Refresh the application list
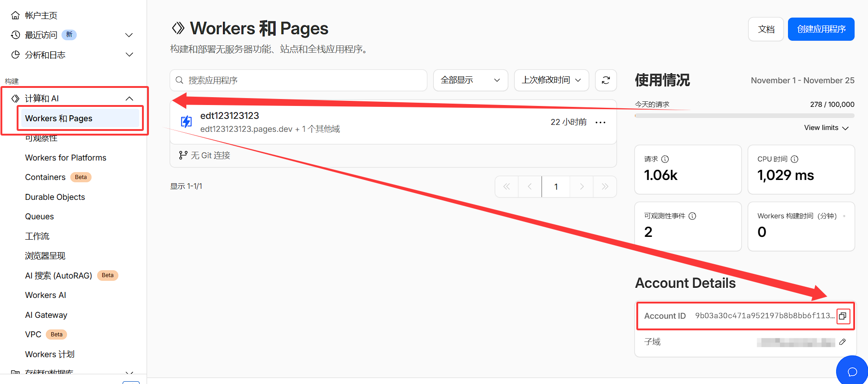868x384 pixels. point(606,81)
